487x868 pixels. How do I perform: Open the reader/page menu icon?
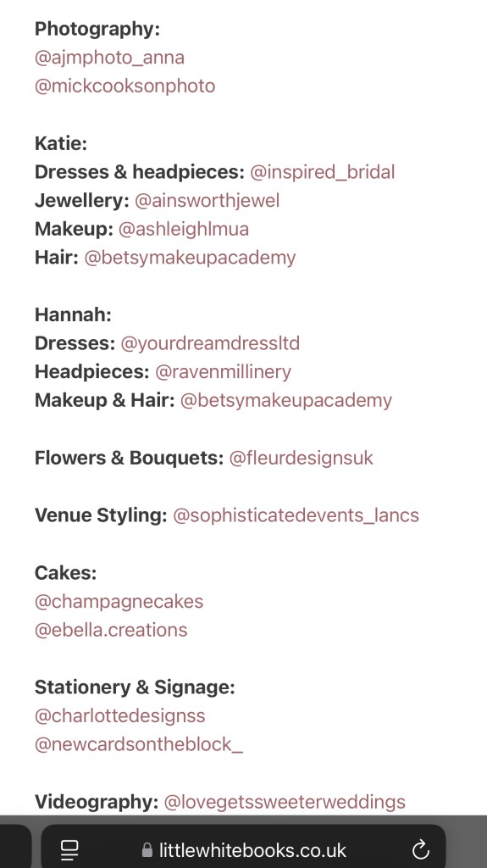[x=69, y=849]
